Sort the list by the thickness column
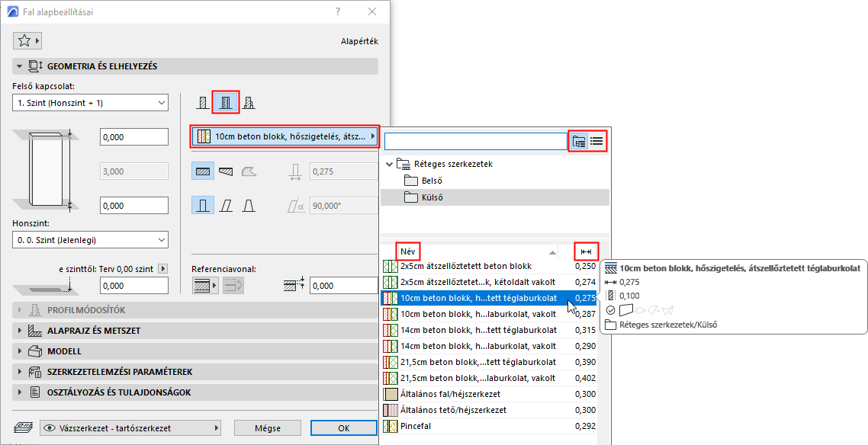The image size is (868, 445). click(587, 252)
